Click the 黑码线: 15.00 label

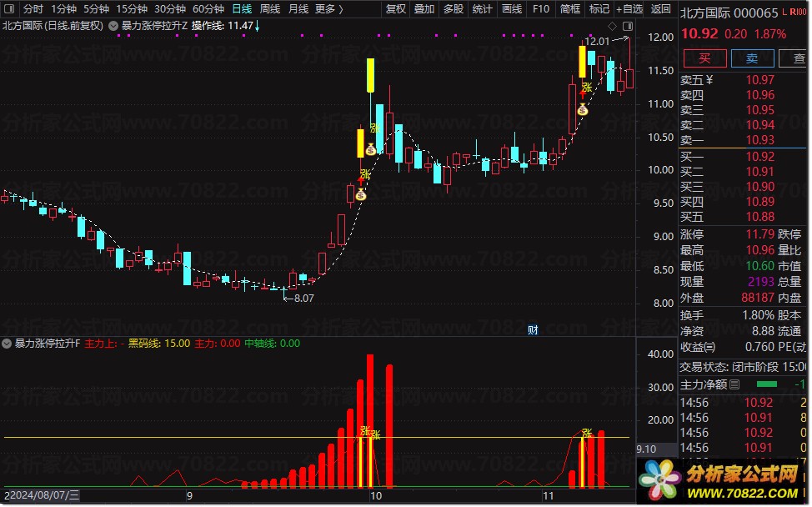[x=159, y=344]
